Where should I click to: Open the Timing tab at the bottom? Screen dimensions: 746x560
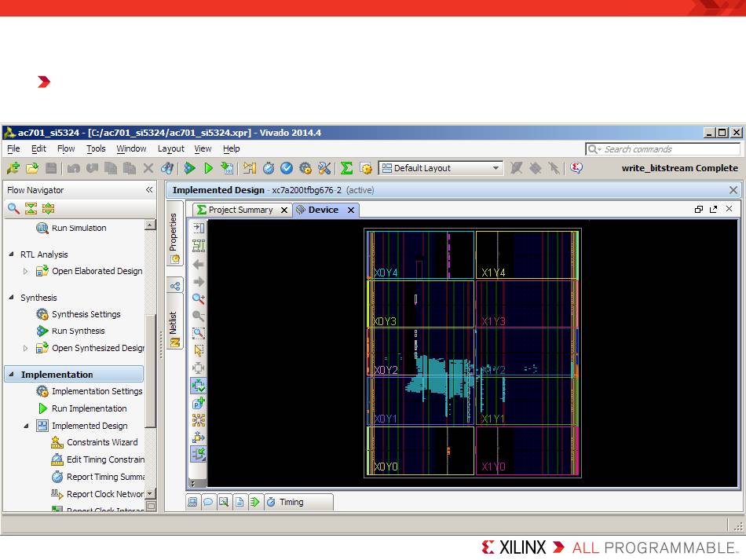click(x=298, y=502)
